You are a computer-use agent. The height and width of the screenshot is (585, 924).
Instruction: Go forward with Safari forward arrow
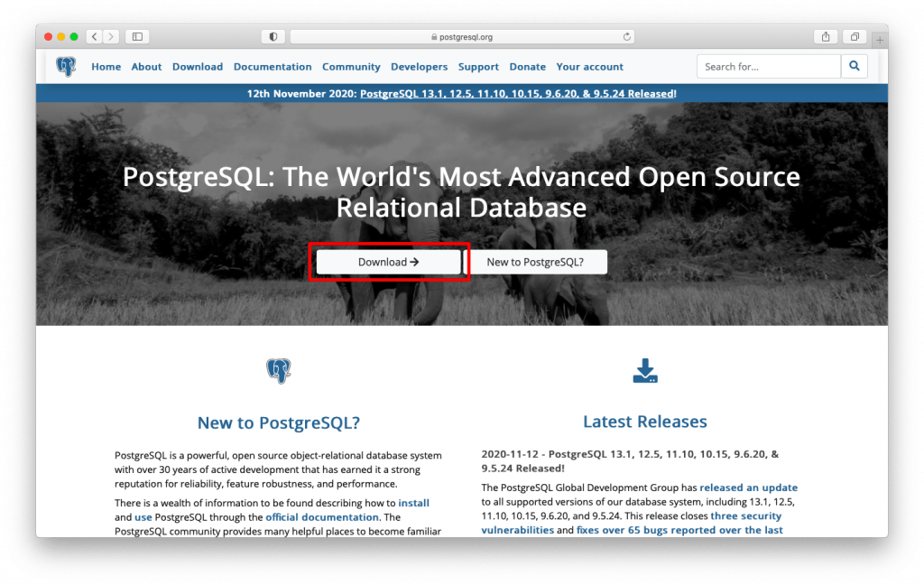point(111,36)
